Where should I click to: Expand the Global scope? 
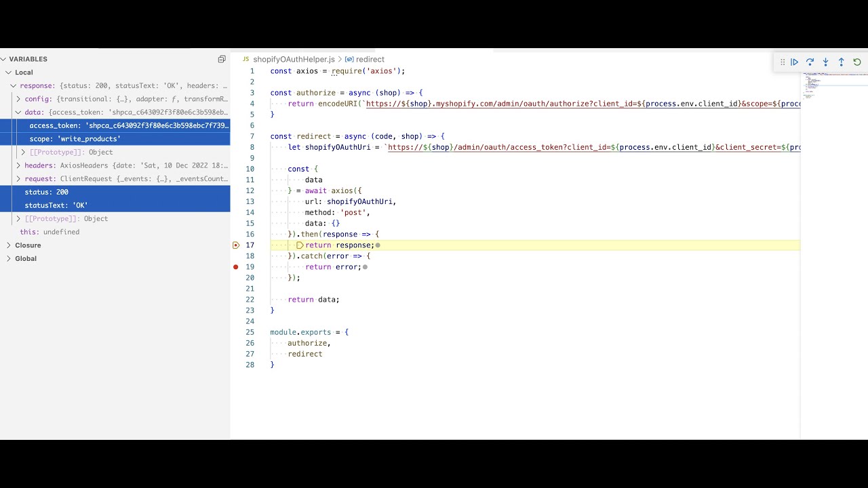coord(9,259)
